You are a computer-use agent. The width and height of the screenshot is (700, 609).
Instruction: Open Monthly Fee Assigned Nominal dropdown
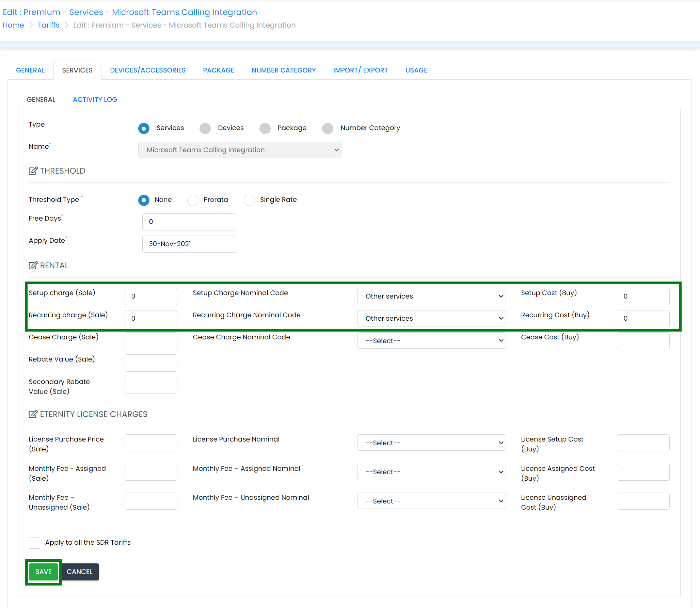[x=431, y=472]
